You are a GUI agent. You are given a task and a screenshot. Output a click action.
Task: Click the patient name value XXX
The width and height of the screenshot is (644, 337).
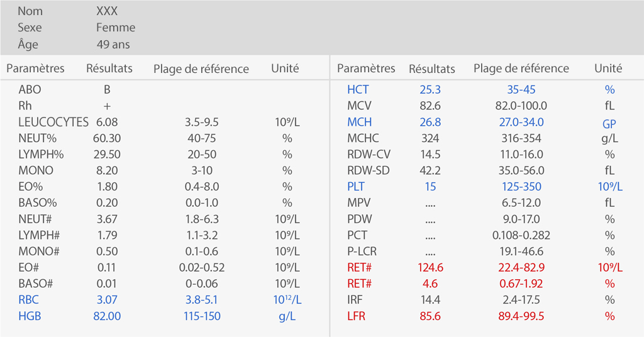(x=107, y=11)
